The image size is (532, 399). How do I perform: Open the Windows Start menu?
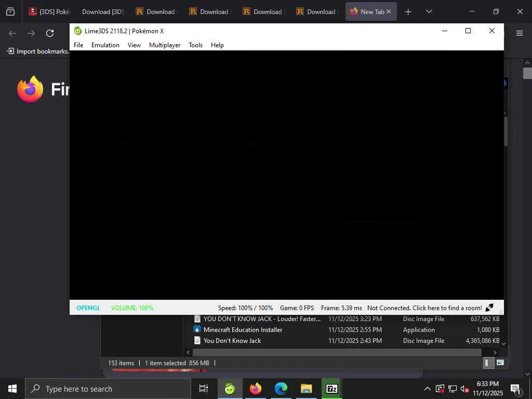click(x=12, y=389)
